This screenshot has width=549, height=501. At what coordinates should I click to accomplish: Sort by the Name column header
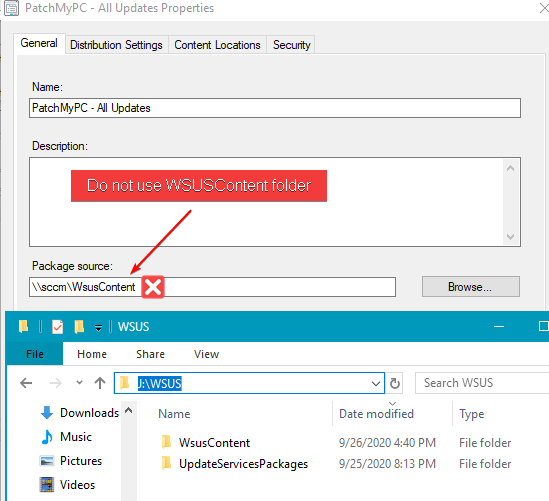click(x=174, y=414)
